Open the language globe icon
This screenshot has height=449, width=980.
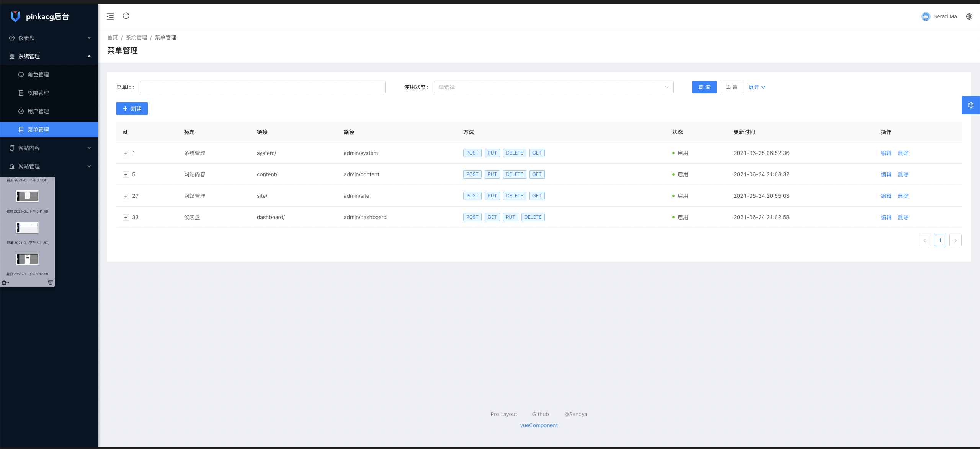969,16
